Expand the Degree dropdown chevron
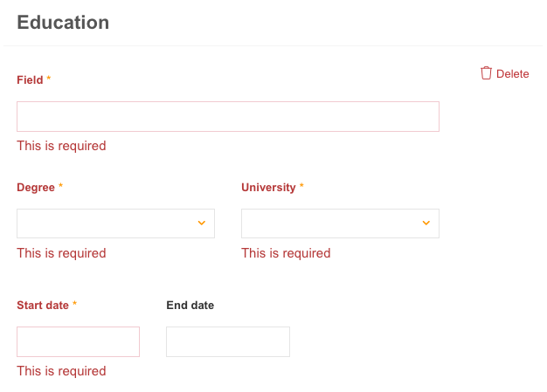The width and height of the screenshot is (547, 392). pyautogui.click(x=202, y=223)
